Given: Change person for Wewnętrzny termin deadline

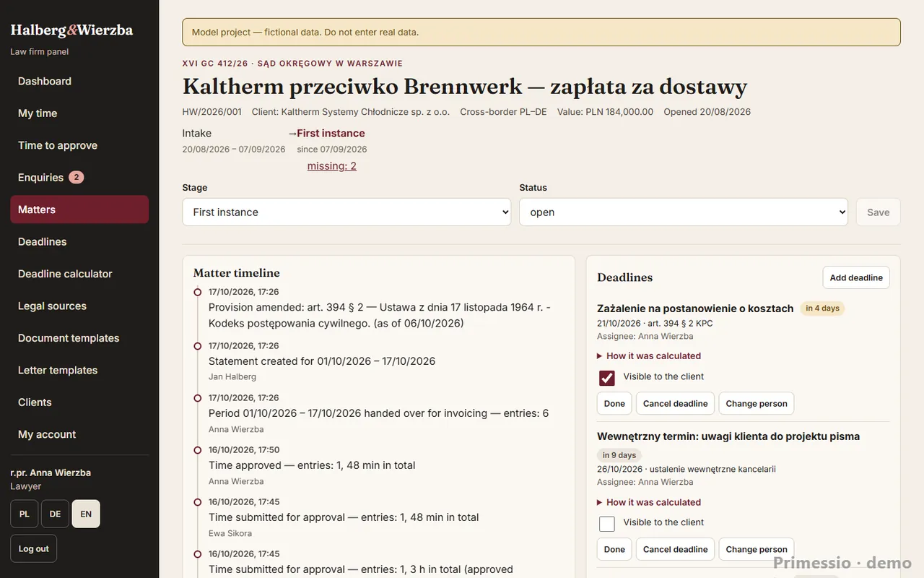Looking at the screenshot, I should point(757,549).
